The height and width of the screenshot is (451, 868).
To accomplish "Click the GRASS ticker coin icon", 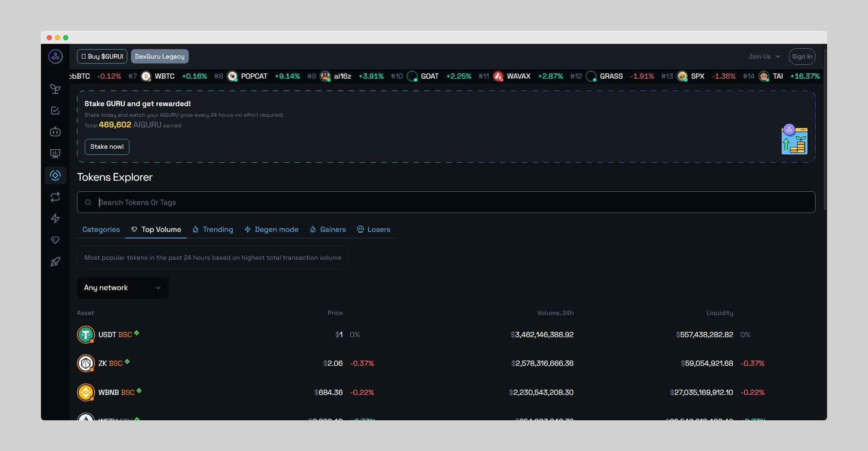I will coord(591,77).
